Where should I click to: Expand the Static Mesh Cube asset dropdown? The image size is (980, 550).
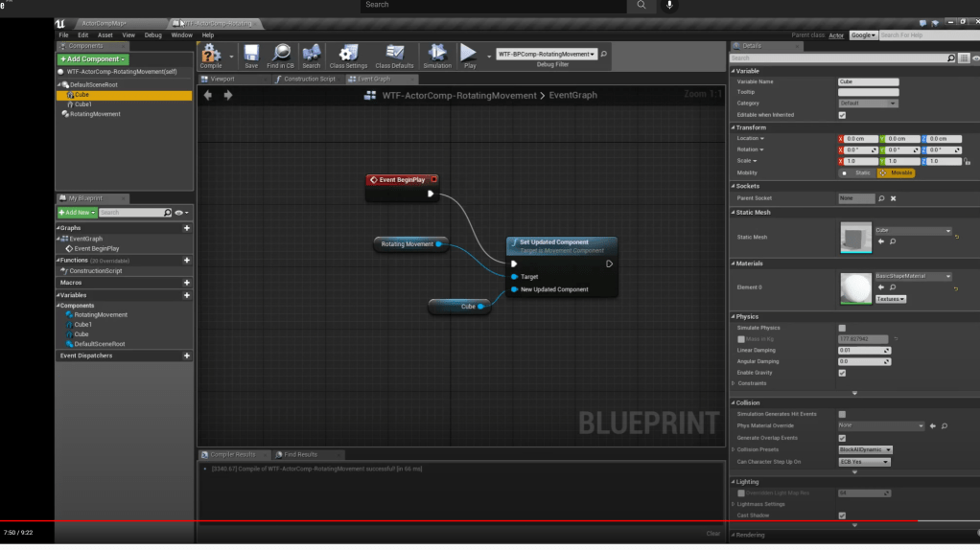912,231
